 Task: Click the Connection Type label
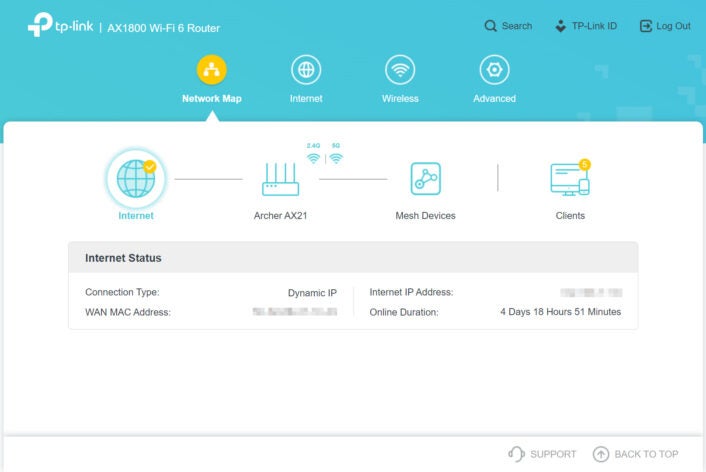pos(122,292)
